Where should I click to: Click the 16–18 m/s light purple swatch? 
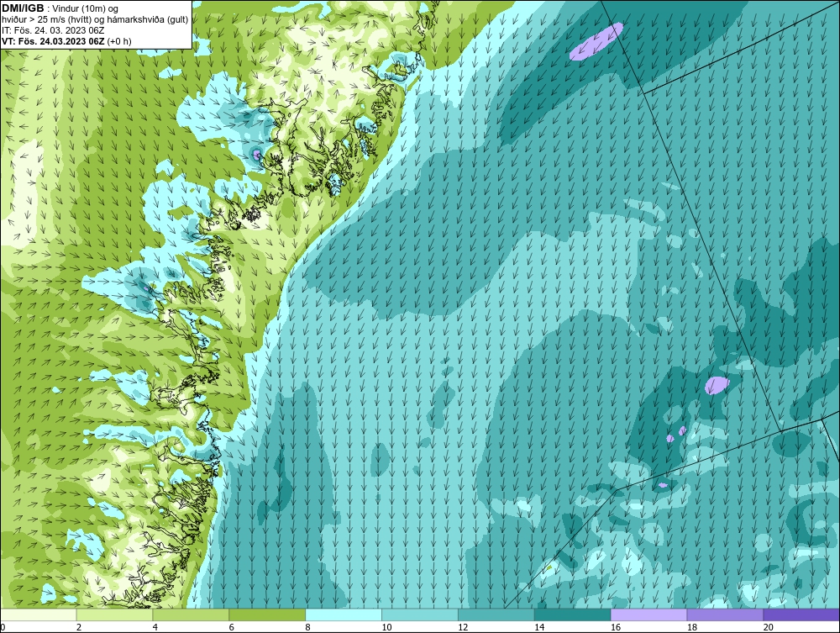(x=648, y=615)
